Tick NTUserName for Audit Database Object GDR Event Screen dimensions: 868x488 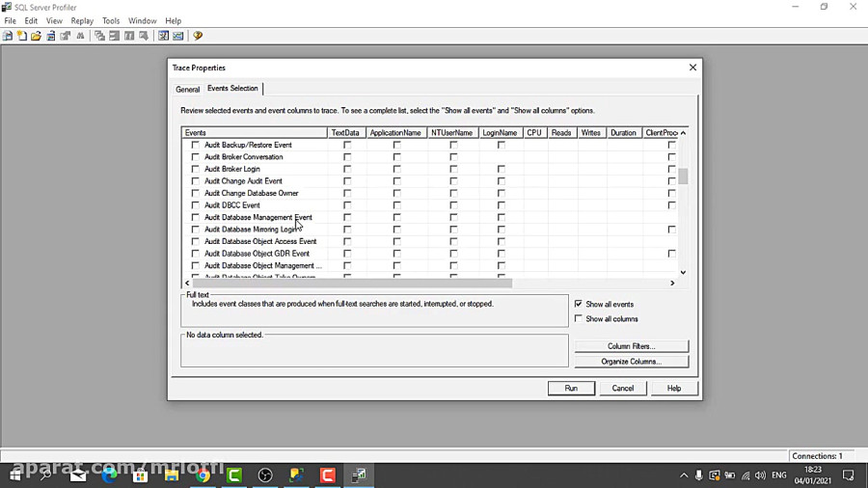tap(453, 254)
